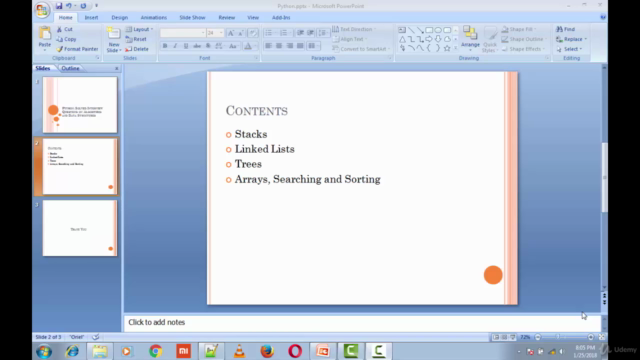Select the rectangle shape
Image resolution: width=640 pixels, height=360 pixels.
[x=429, y=30]
